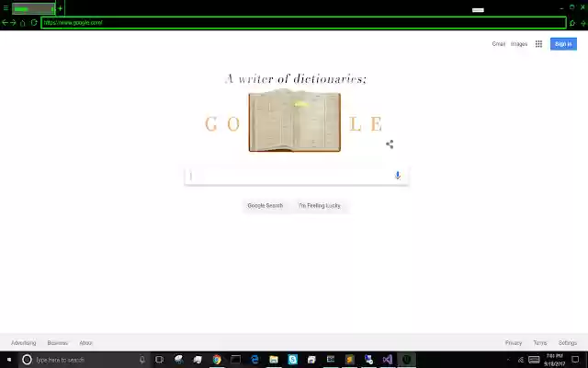Open the dictionary book Google Doodle
The width and height of the screenshot is (588, 368).
point(295,121)
